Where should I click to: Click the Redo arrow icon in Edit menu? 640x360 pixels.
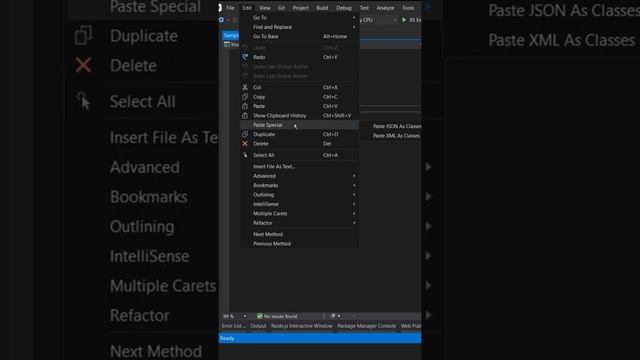click(245, 57)
